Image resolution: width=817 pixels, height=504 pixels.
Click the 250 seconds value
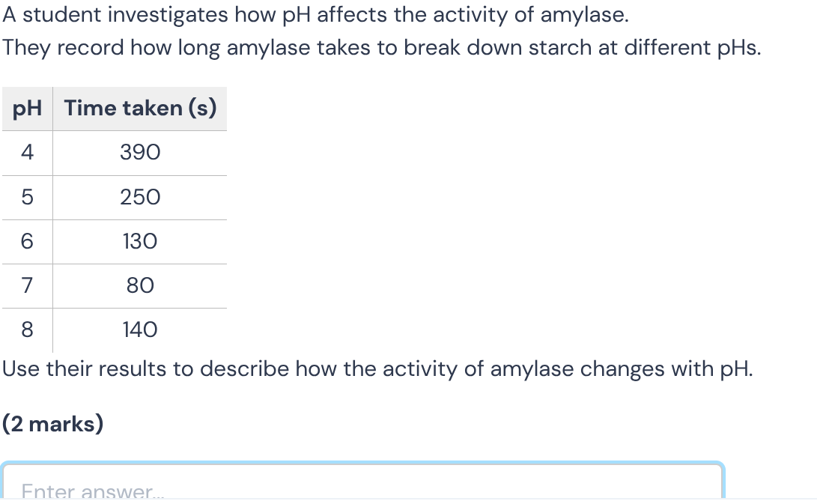coord(140,197)
